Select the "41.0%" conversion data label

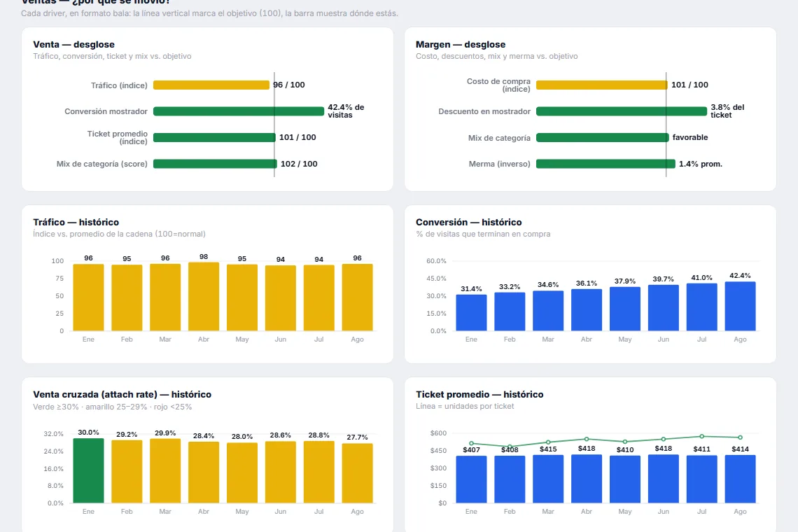[x=702, y=277]
